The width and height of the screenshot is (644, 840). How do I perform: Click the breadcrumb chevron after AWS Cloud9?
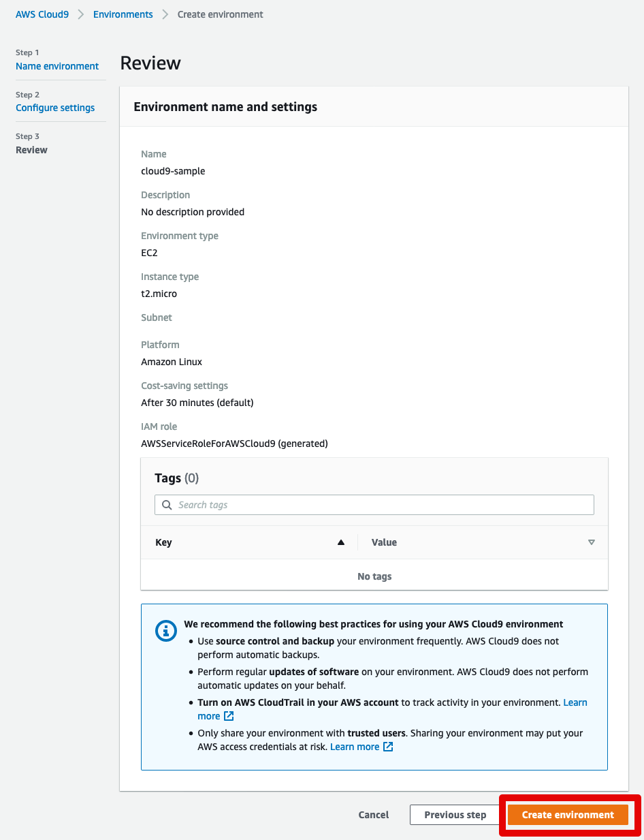click(x=82, y=14)
